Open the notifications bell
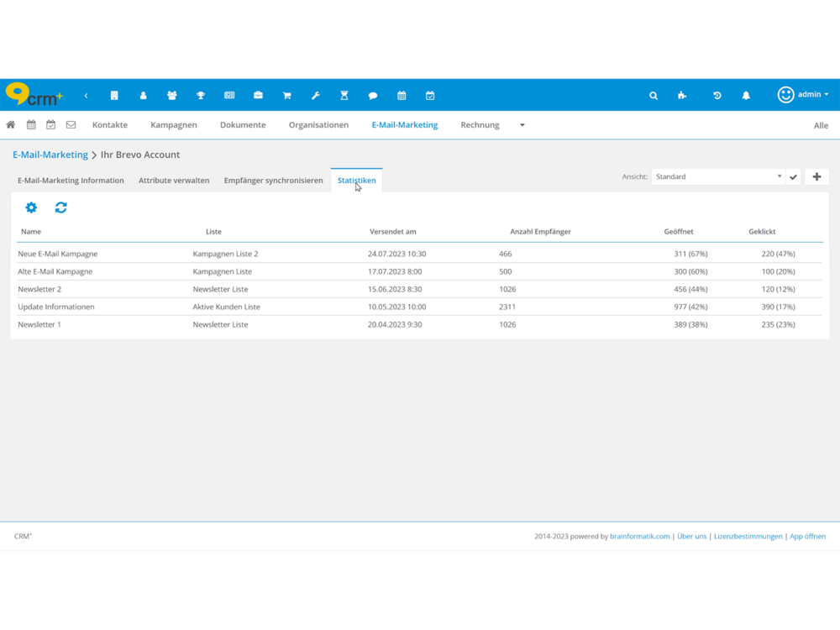The width and height of the screenshot is (840, 630). (x=746, y=96)
